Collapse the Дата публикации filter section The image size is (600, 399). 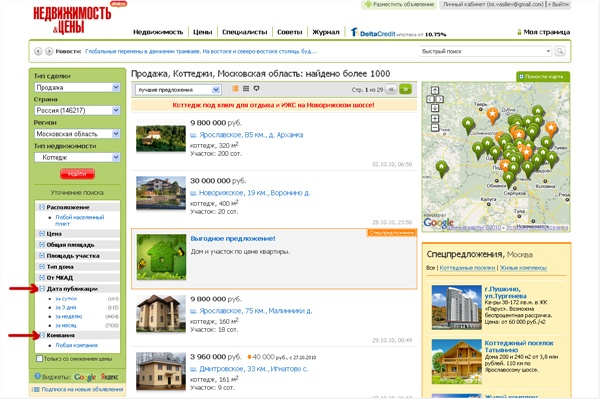pos(42,288)
